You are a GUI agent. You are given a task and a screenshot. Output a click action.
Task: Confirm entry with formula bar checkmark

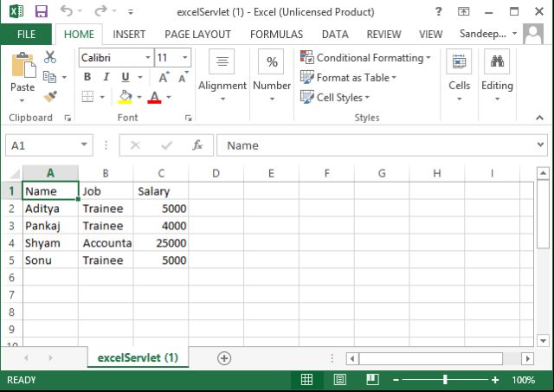point(166,145)
